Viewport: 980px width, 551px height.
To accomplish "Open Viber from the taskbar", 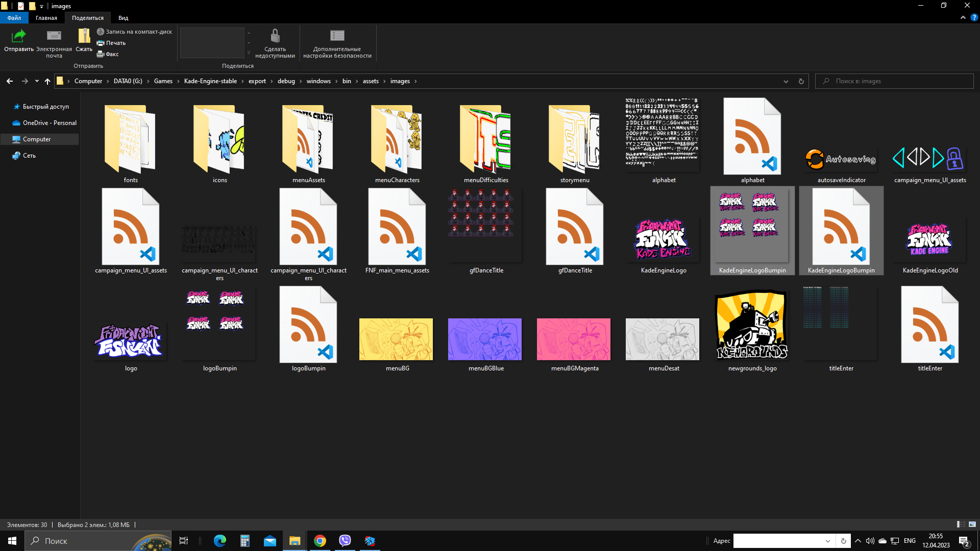I will tap(345, 541).
